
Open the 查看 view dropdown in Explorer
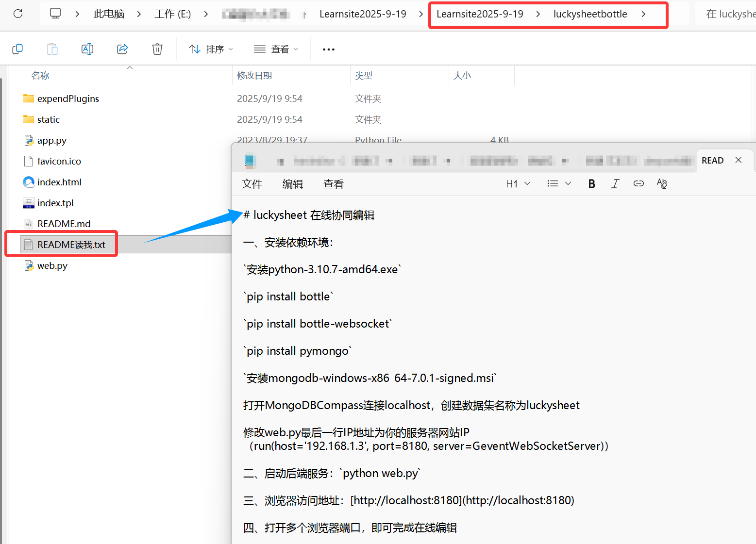tap(276, 49)
